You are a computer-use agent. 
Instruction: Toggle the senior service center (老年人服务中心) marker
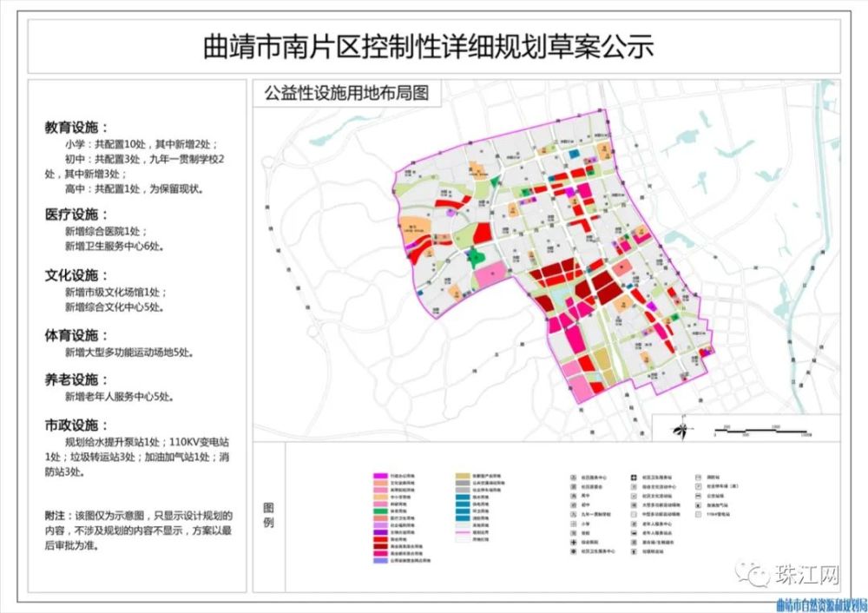click(634, 524)
